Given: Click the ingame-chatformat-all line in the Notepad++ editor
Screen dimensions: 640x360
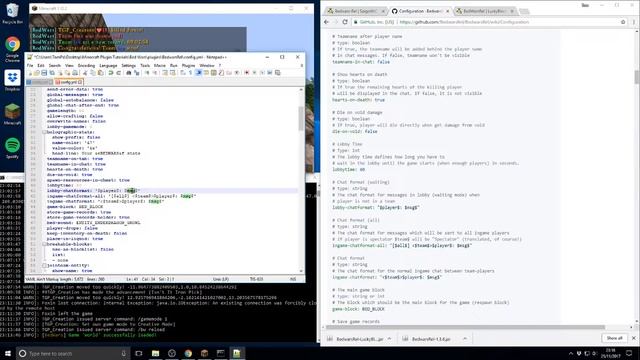Looking at the screenshot, I should tap(121, 196).
